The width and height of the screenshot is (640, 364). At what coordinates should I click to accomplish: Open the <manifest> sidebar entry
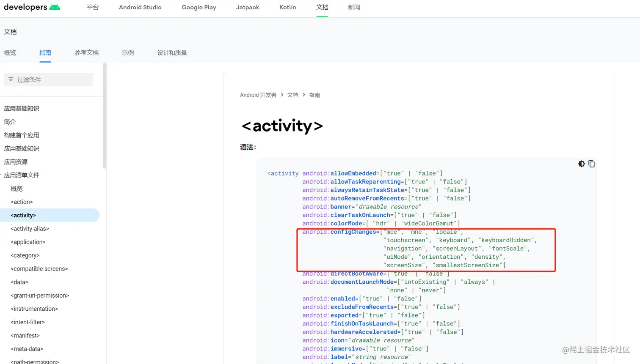(x=25, y=336)
